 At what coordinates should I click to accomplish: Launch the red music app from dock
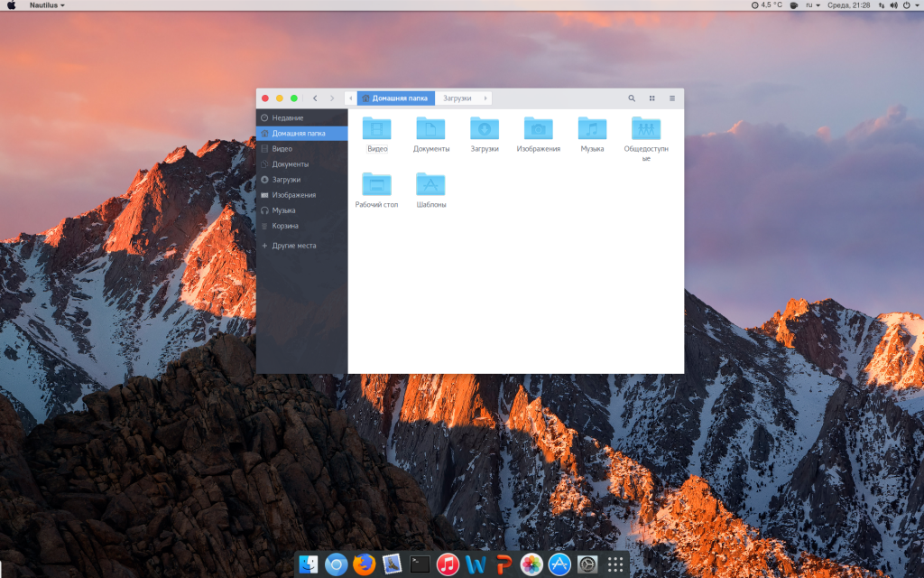[448, 564]
